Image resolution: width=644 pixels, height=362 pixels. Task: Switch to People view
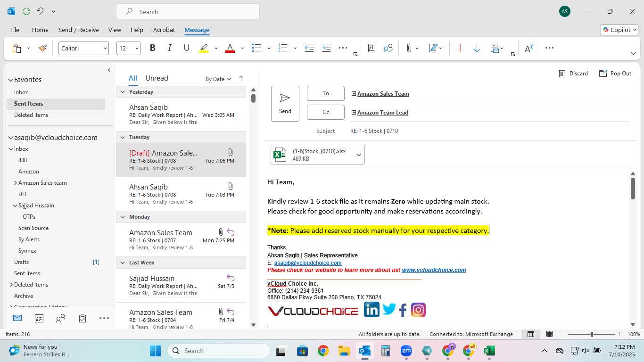coord(60,318)
